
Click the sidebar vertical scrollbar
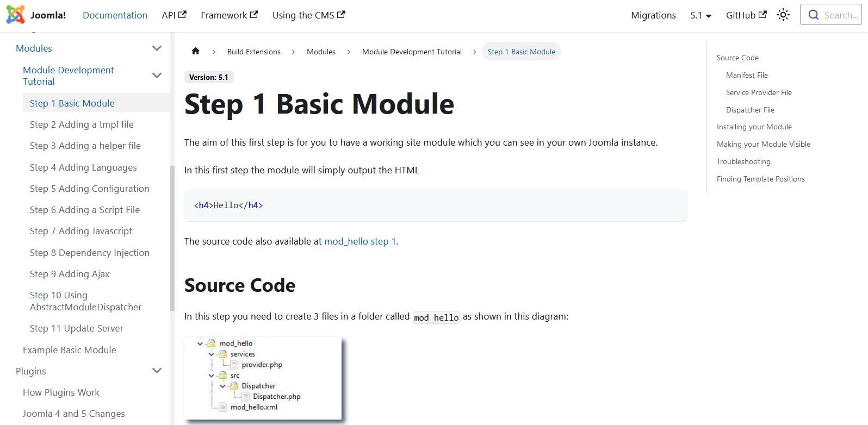point(172,237)
